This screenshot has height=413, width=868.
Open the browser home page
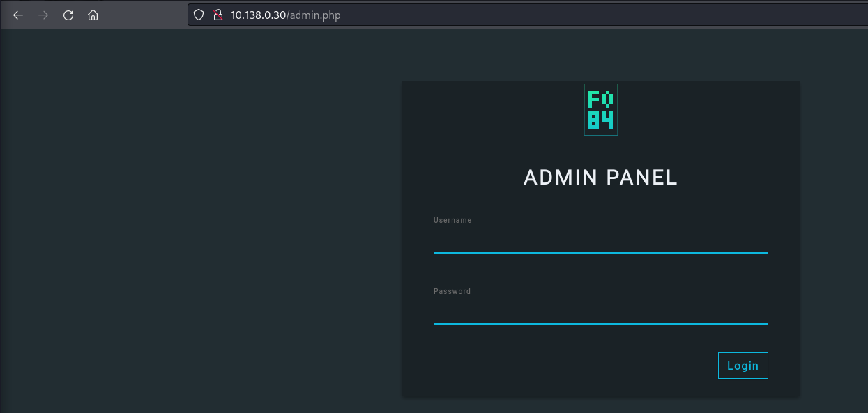[x=93, y=15]
